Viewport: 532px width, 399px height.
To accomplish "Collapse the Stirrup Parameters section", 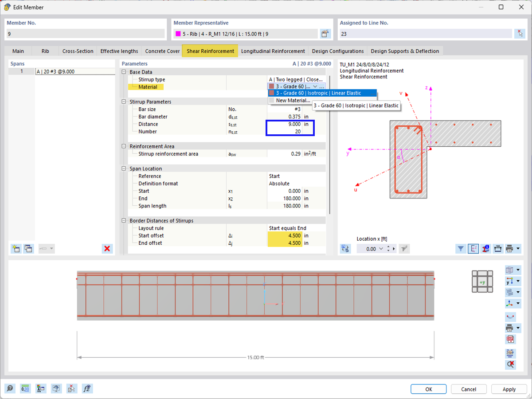I will [x=123, y=102].
